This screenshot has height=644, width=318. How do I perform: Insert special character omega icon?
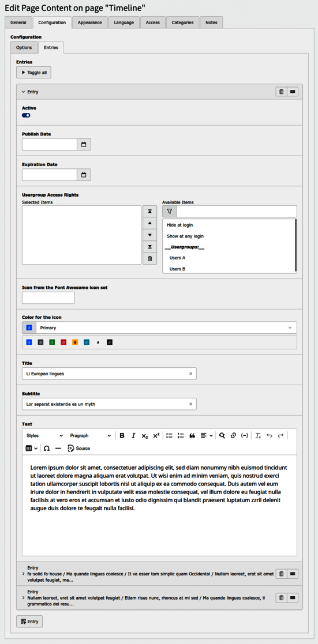pyautogui.click(x=47, y=448)
